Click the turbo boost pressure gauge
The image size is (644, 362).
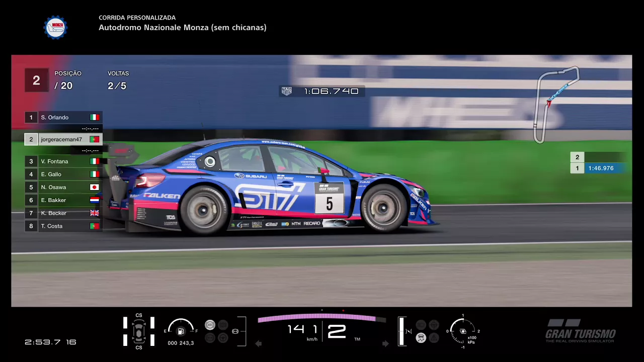point(463,331)
